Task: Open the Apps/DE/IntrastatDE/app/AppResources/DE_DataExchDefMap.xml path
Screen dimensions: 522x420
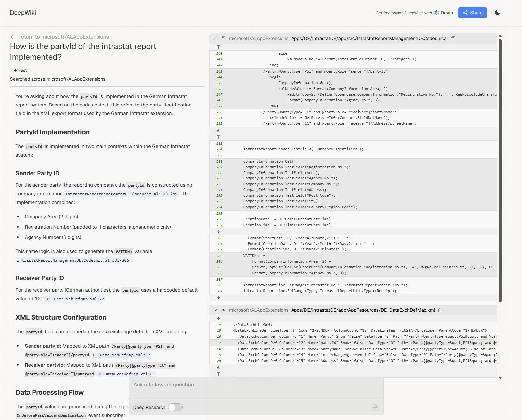Action: point(363,310)
